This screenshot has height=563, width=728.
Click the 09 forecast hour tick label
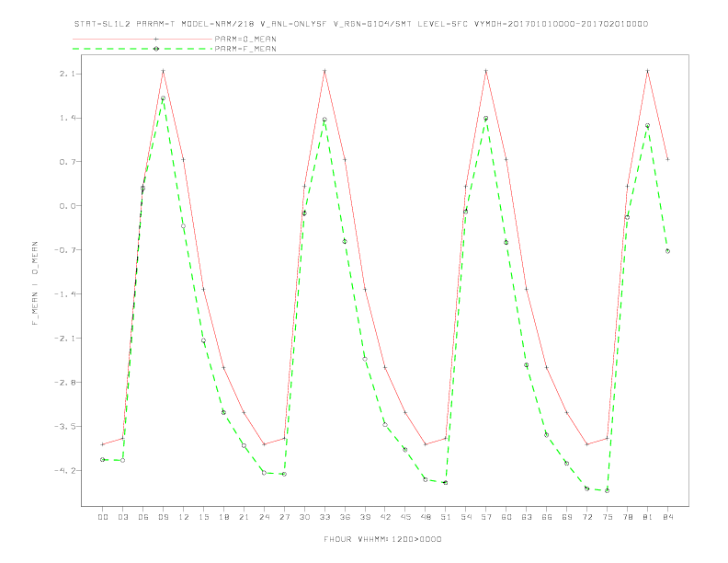[x=163, y=517]
